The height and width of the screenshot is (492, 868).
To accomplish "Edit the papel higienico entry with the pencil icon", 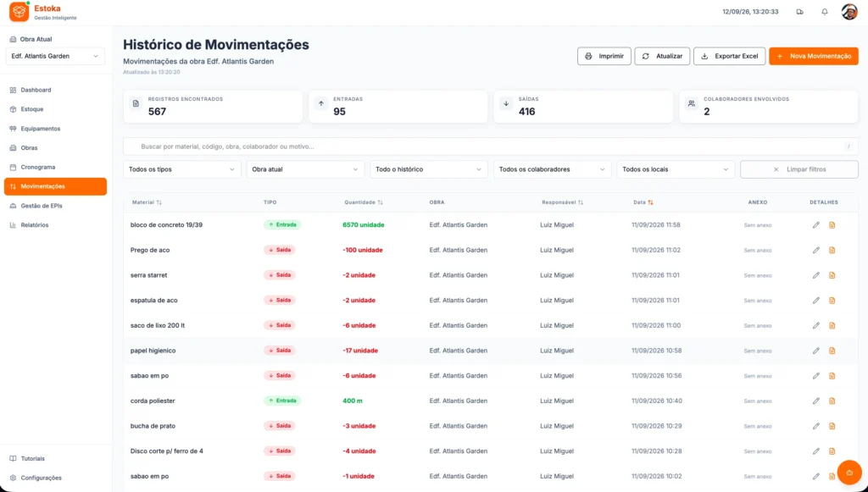I will 816,351.
